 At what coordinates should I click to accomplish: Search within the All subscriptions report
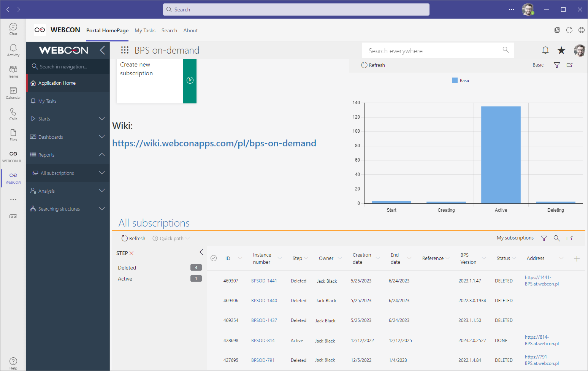pos(557,238)
